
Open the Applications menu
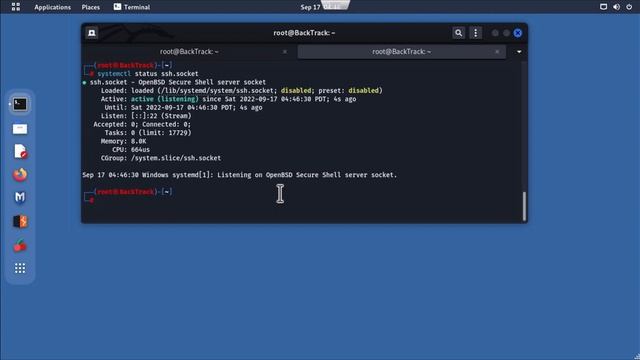click(52, 7)
